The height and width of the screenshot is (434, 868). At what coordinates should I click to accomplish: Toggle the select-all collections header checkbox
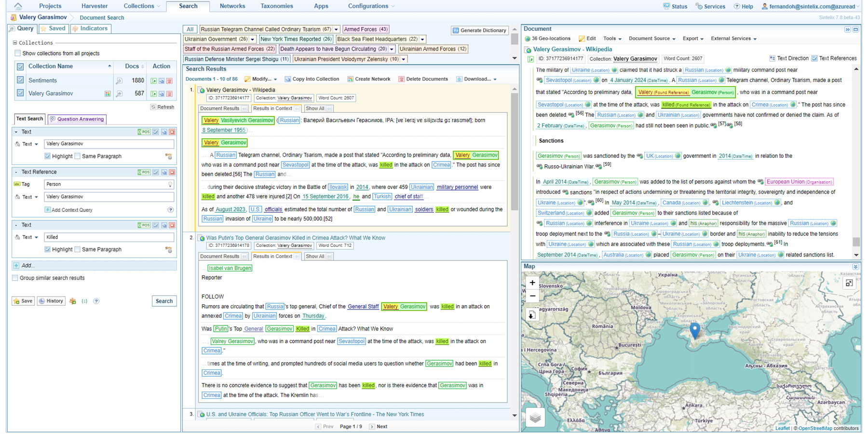pos(20,67)
